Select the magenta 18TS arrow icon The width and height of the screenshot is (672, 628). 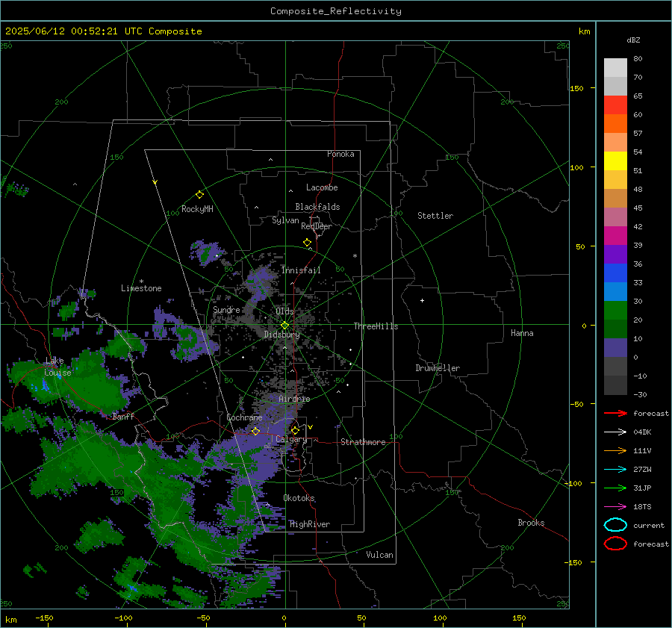tap(615, 507)
